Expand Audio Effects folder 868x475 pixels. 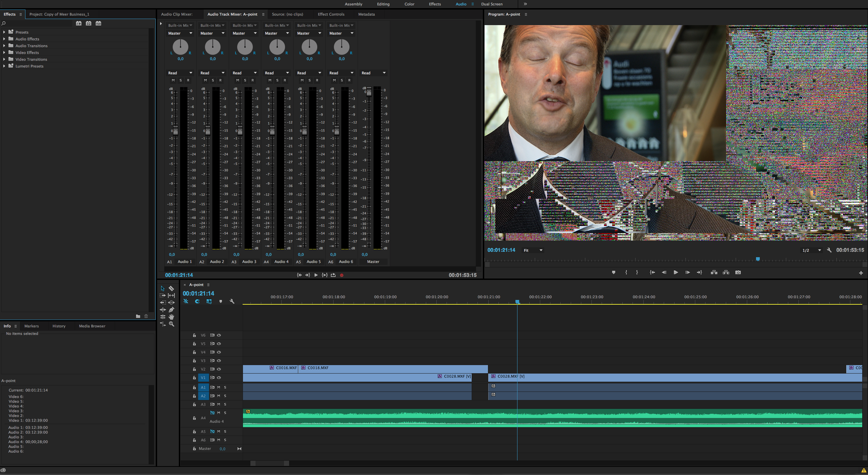[x=4, y=39]
